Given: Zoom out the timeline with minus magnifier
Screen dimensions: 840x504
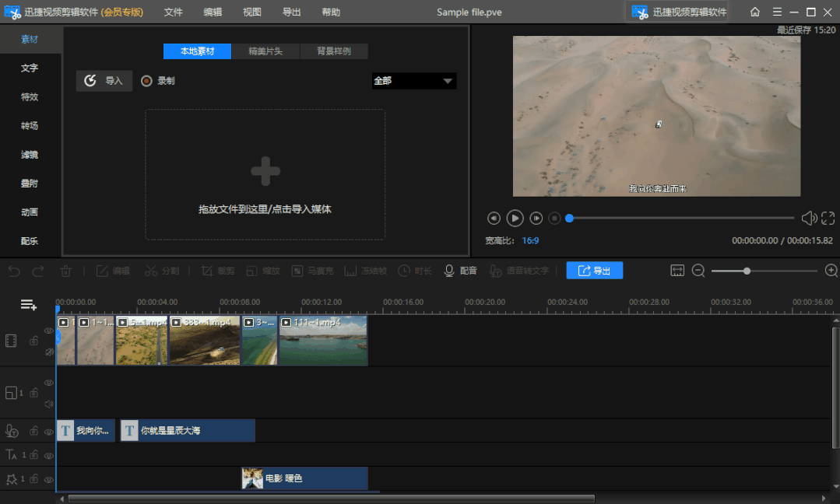Looking at the screenshot, I should pyautogui.click(x=698, y=271).
